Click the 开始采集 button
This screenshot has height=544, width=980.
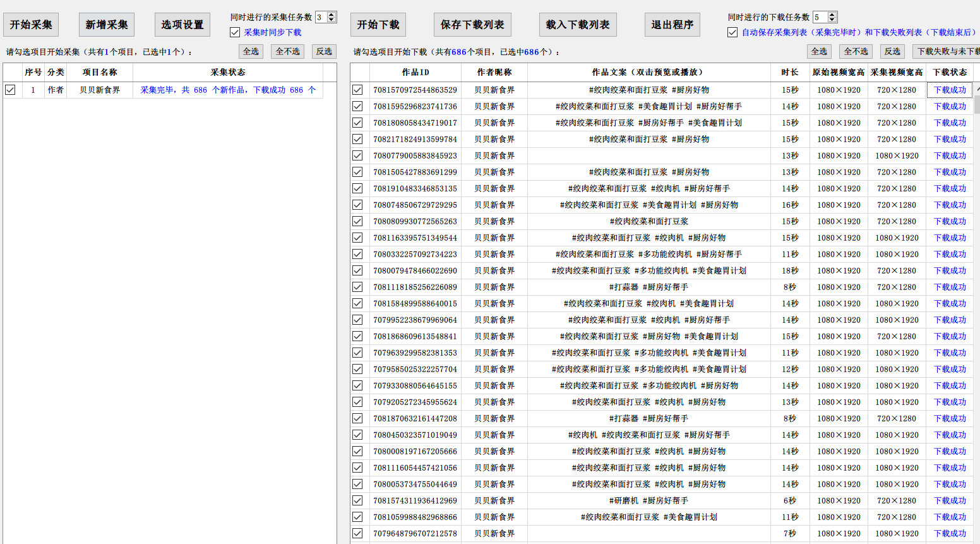[x=31, y=25]
